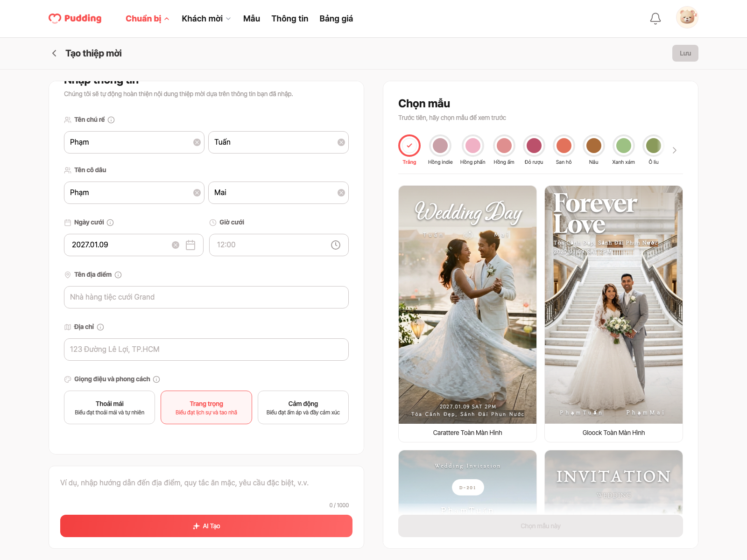Generate invitation with AI Tạo button

coord(206,526)
